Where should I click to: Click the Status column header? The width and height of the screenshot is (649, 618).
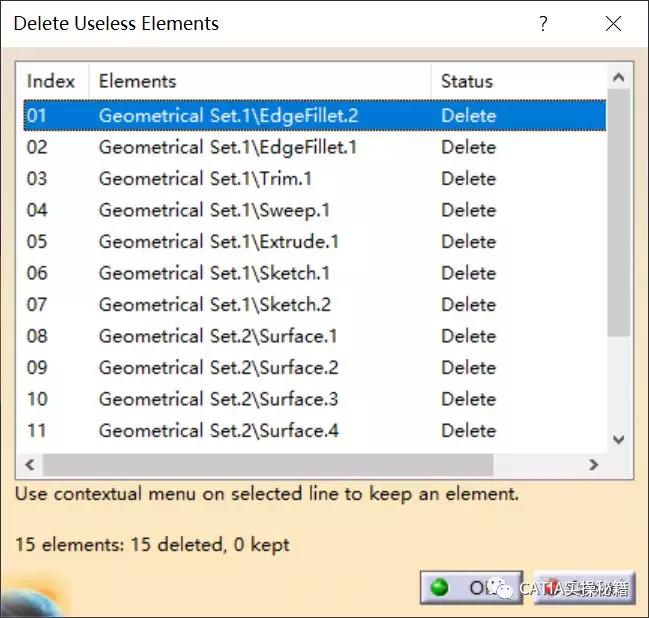(x=467, y=82)
